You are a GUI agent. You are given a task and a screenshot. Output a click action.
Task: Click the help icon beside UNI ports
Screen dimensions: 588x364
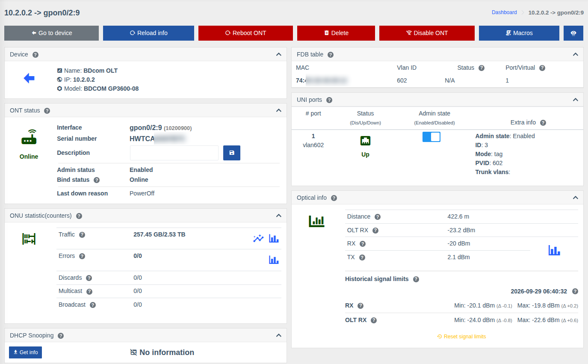(329, 100)
